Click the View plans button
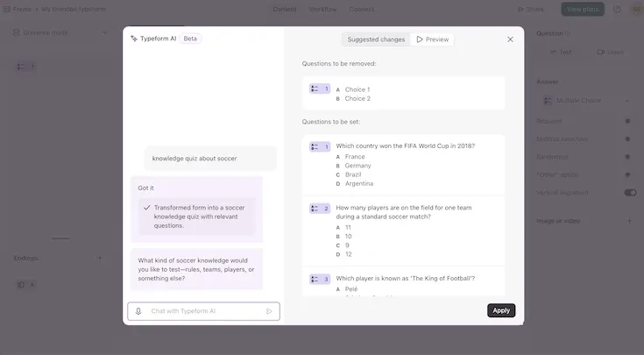Screen dimensions: 644x355 (583, 9)
